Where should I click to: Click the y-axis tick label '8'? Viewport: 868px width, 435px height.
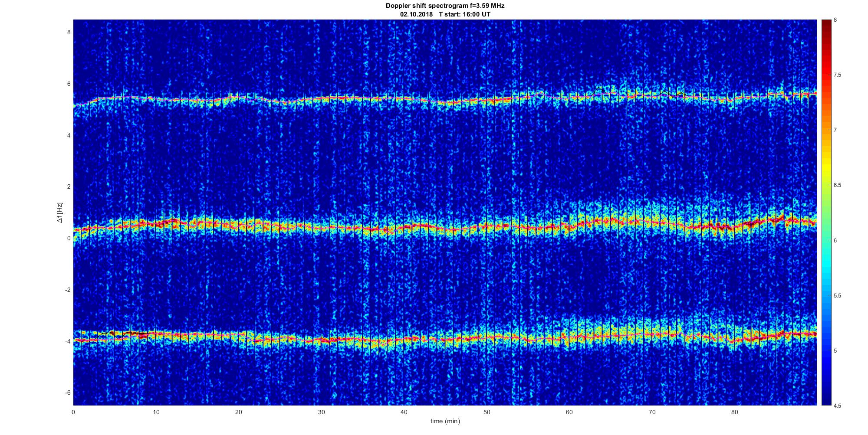coord(69,32)
